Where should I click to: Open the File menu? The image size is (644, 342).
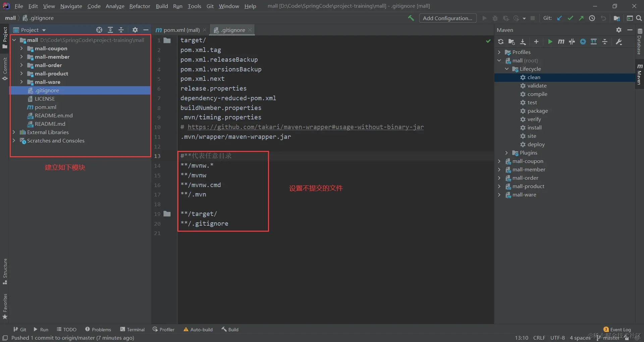coord(19,6)
